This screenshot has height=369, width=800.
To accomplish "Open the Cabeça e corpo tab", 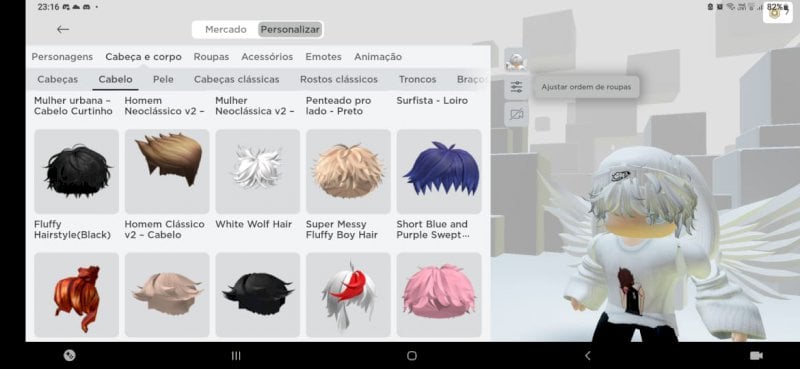I will pos(143,57).
